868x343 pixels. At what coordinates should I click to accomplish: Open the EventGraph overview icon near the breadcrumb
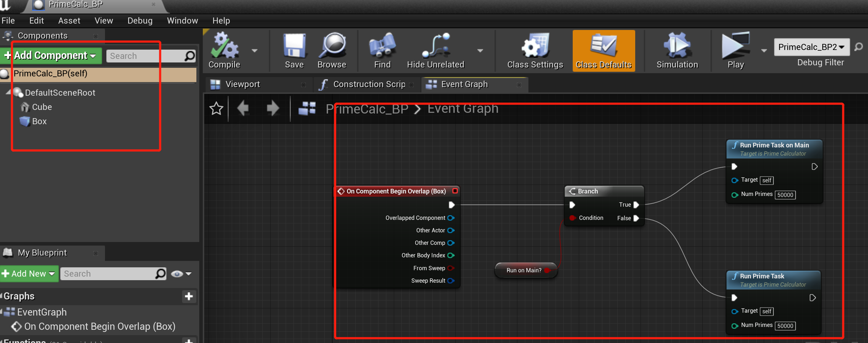[x=306, y=108]
